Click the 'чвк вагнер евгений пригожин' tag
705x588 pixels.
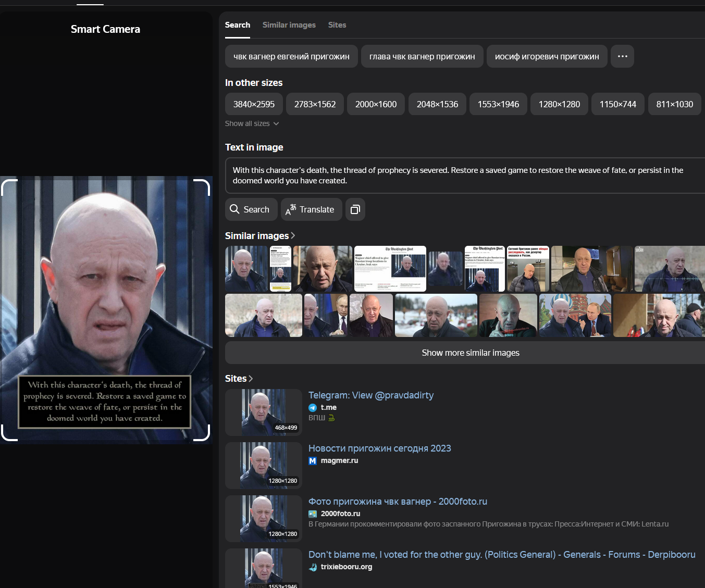[291, 56]
